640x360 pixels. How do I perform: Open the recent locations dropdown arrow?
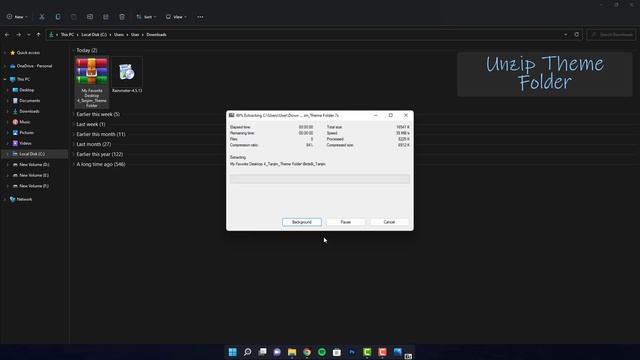tap(29, 35)
